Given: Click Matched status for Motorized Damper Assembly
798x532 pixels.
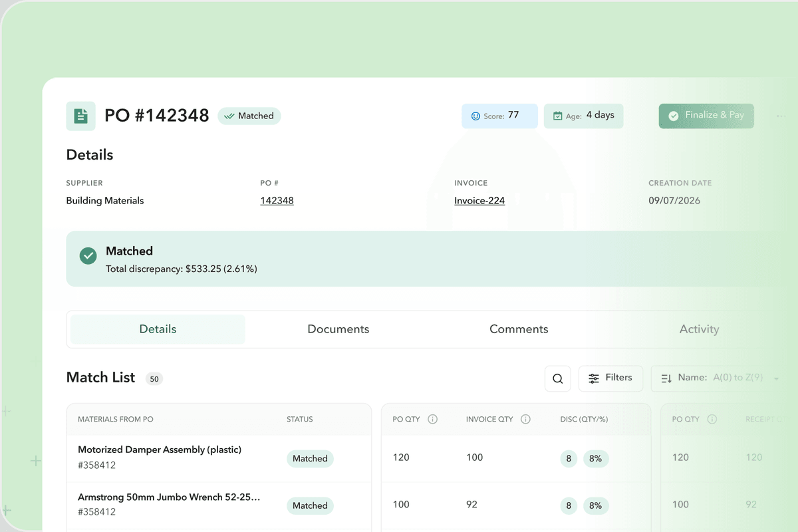Looking at the screenshot, I should tap(310, 458).
